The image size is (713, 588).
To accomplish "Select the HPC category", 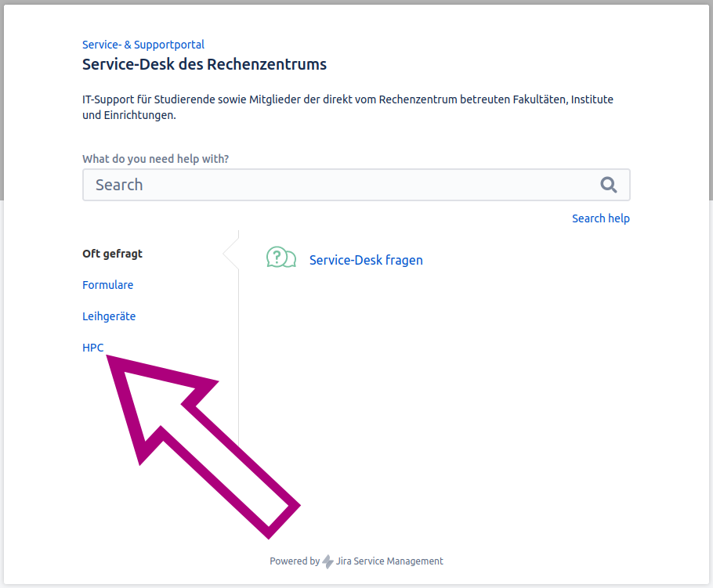I will [92, 348].
